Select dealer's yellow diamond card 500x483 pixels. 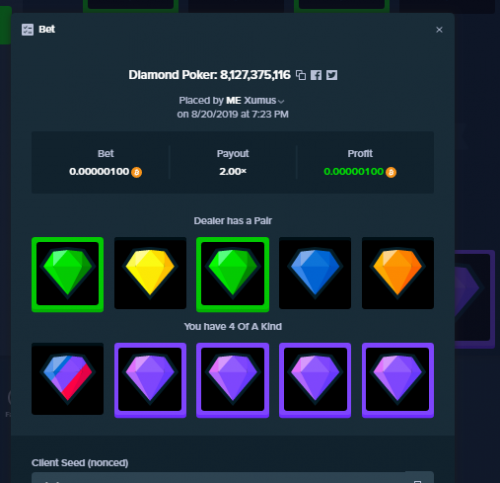tap(150, 273)
